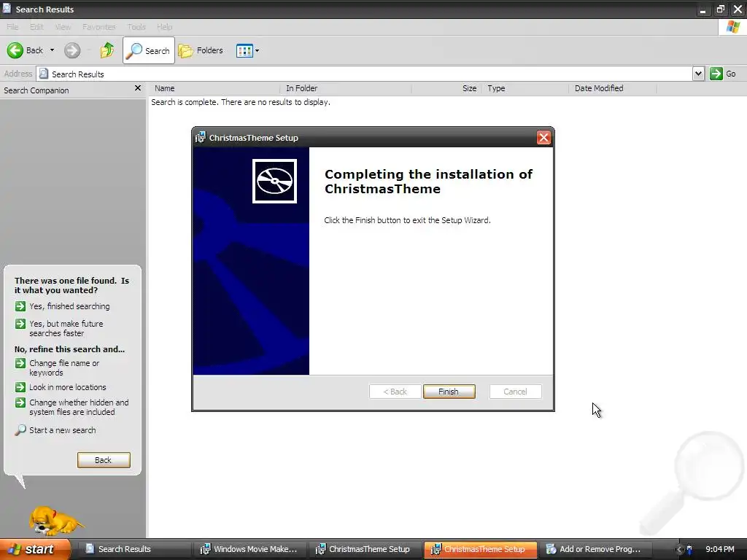
Task: Click the Up folder icon
Action: [107, 50]
